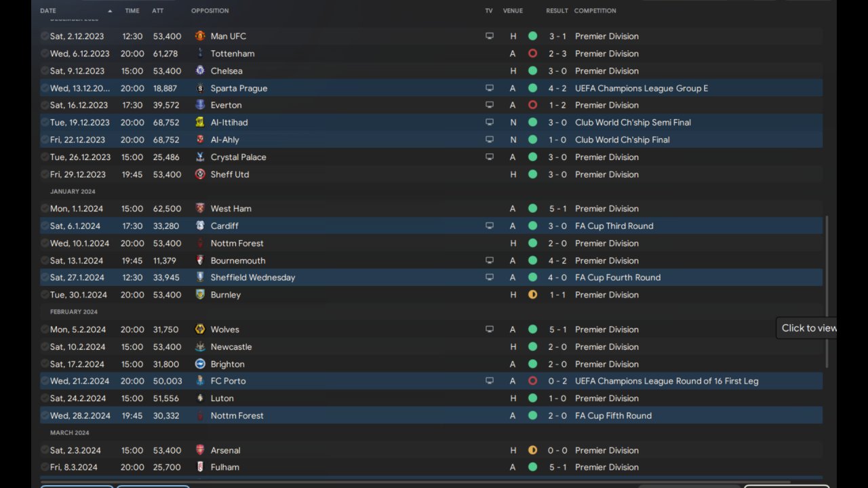This screenshot has height=488, width=868.
Task: Toggle the row selector for Wed, 21.2.2024
Action: pyautogui.click(x=45, y=381)
